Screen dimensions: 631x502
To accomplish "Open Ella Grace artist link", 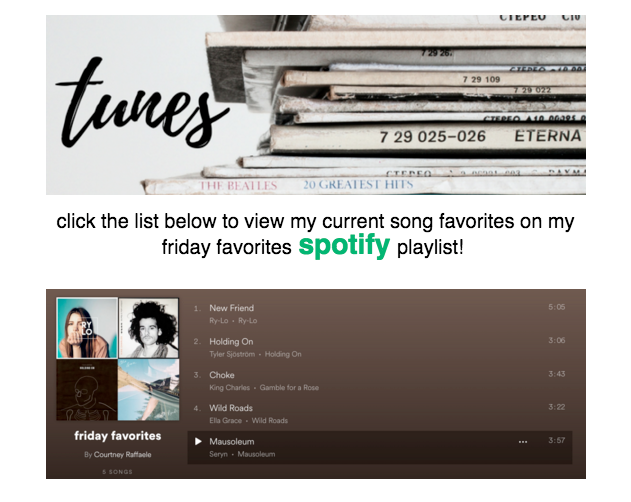I will [x=225, y=420].
